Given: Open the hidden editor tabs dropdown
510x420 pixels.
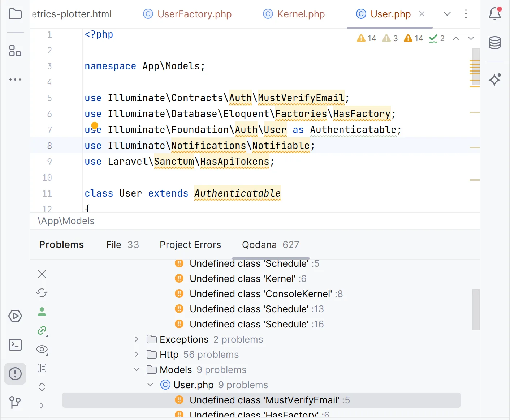Looking at the screenshot, I should pos(447,14).
